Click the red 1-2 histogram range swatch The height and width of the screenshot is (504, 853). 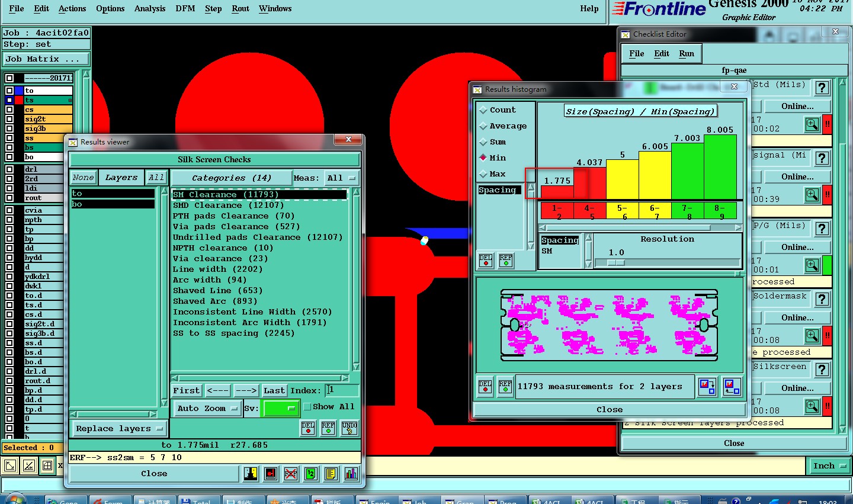[x=557, y=211]
